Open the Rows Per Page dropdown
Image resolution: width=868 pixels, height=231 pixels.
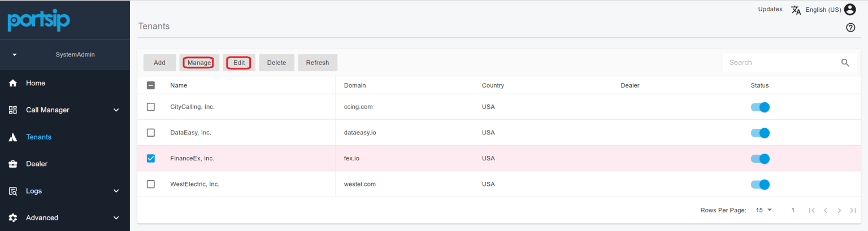pyautogui.click(x=763, y=210)
